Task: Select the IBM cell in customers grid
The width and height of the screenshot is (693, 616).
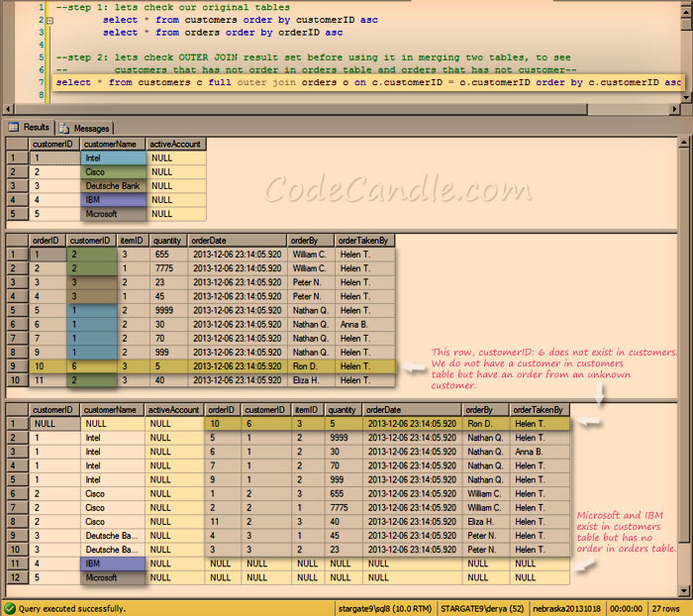Action: [x=113, y=200]
